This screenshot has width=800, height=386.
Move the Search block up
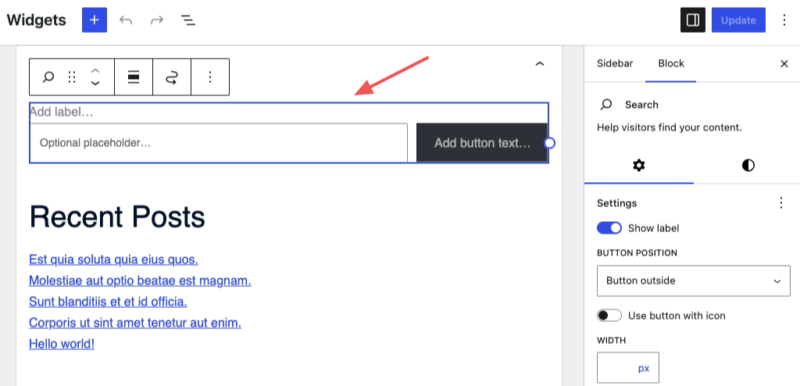pos(95,71)
